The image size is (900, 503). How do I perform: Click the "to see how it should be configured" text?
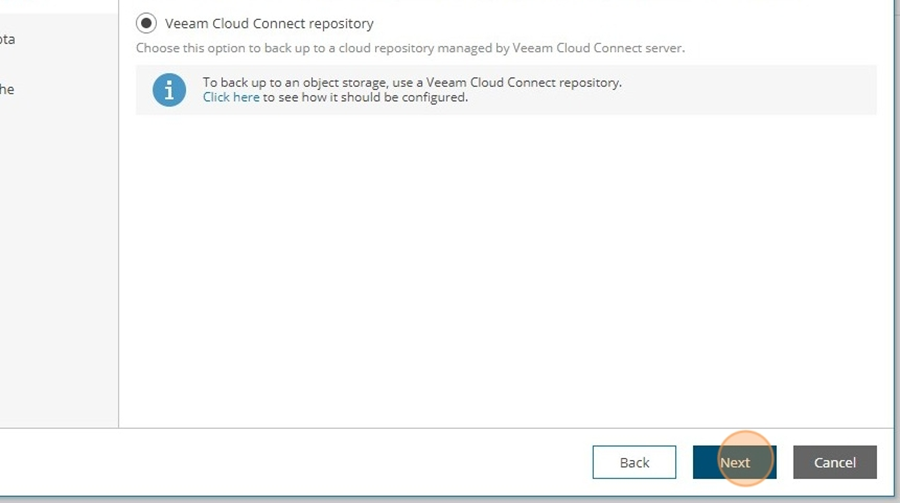[x=365, y=97]
